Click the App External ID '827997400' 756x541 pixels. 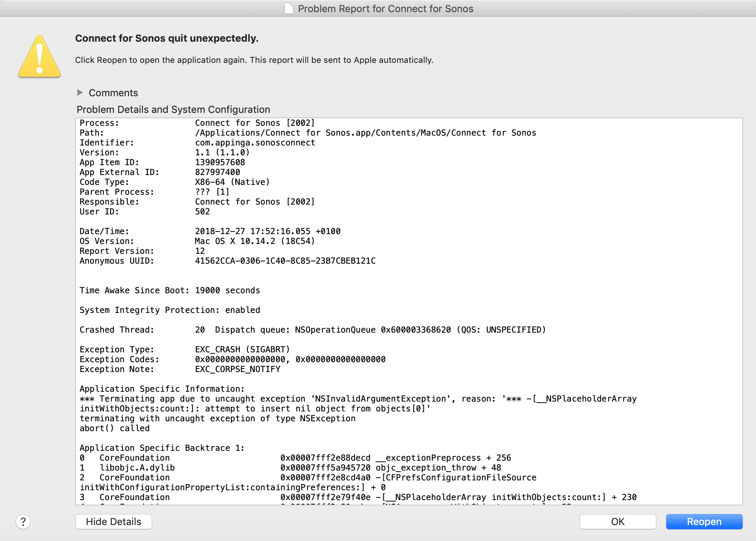click(x=218, y=172)
